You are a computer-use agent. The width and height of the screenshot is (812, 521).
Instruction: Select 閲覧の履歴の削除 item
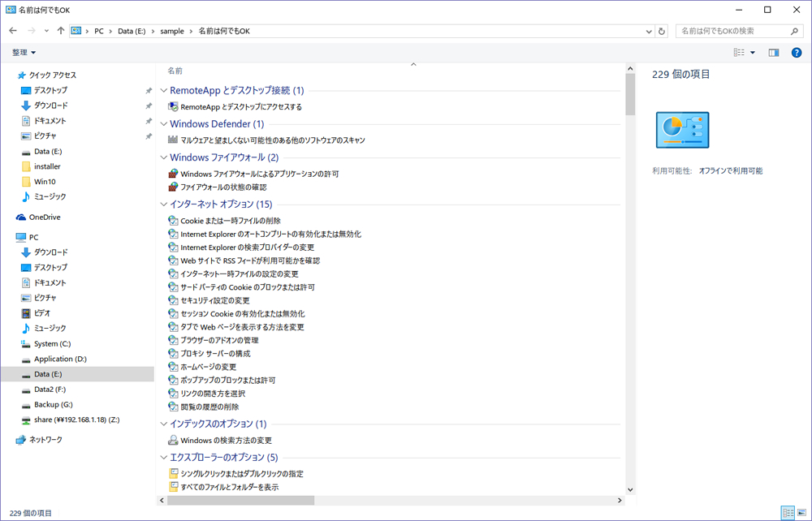209,407
